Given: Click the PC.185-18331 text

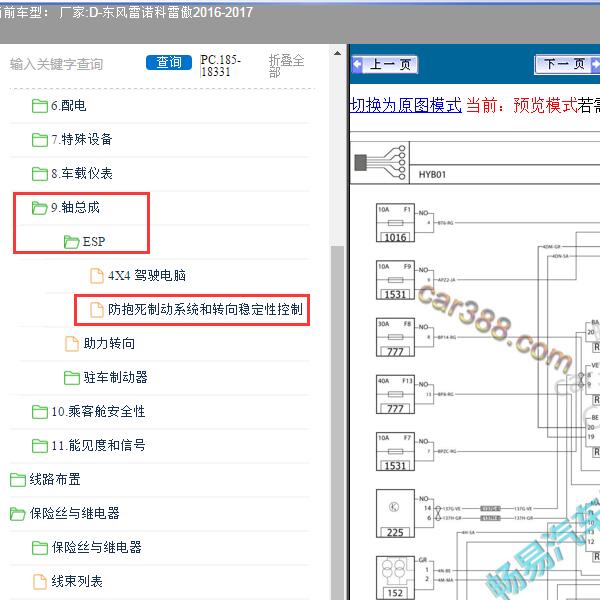Looking at the screenshot, I should tap(221, 66).
